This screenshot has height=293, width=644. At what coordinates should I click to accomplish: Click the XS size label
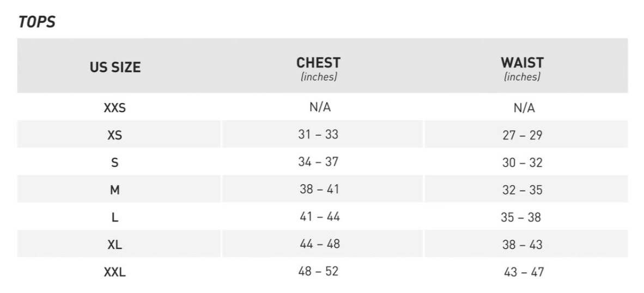pos(114,135)
